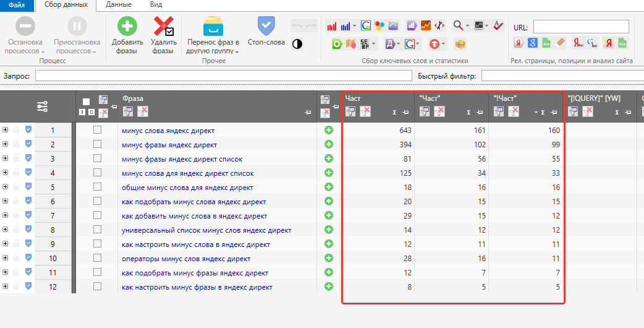Clear filter with red X in Фраза column

point(143,111)
